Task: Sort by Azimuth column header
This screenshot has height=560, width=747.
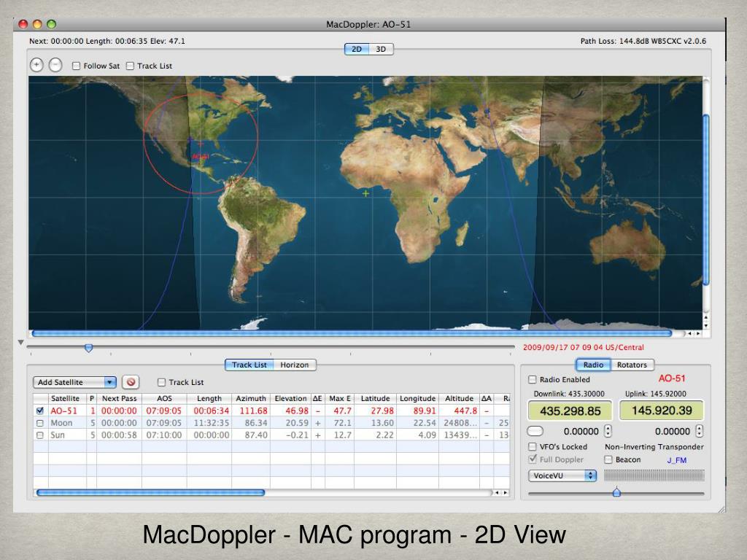Action: coord(251,398)
